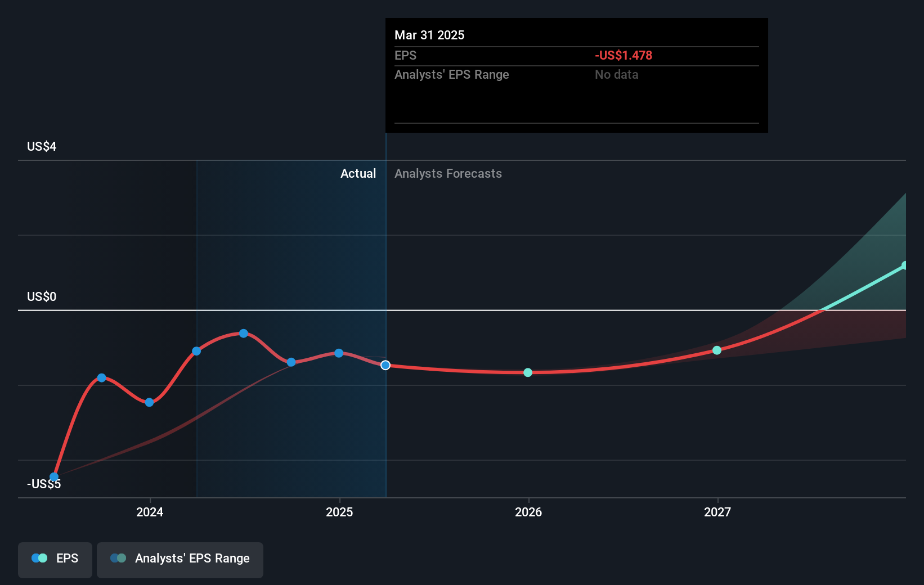Click the 2027 x-axis label
Viewport: 924px width, 585px height.
tap(717, 512)
